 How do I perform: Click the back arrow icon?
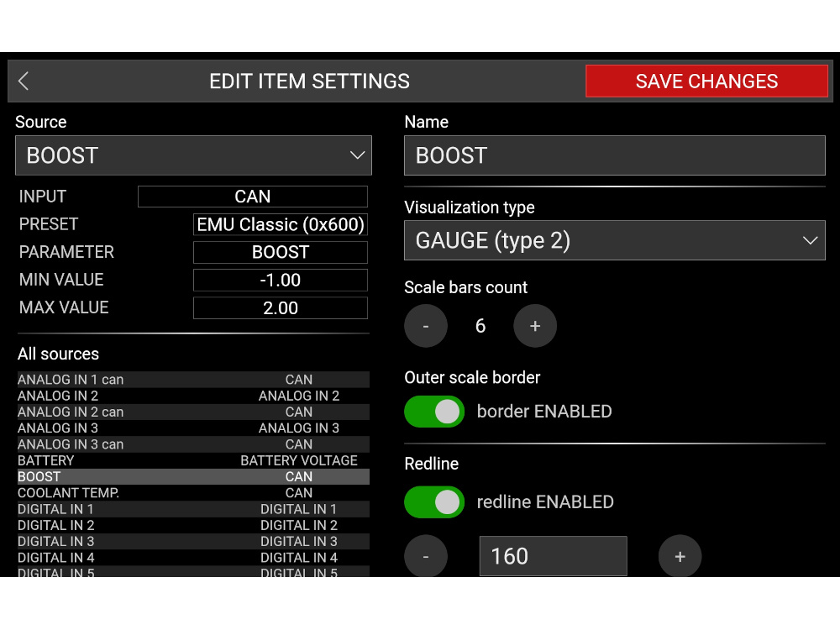click(24, 81)
